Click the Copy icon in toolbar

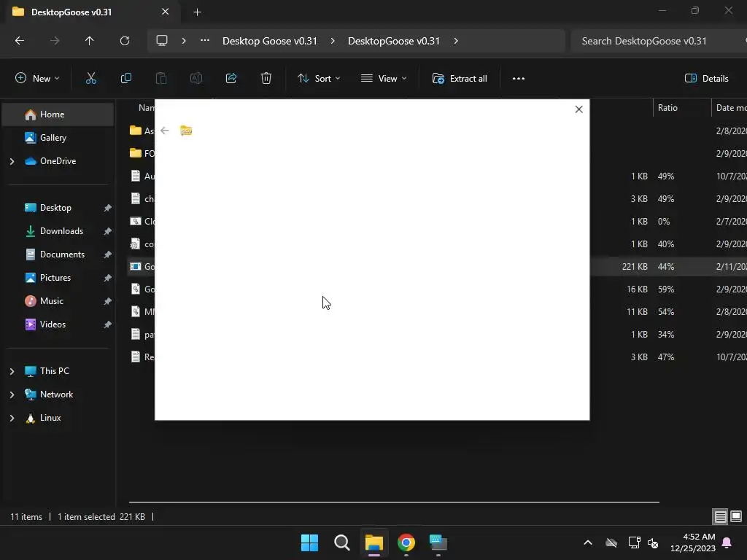[x=125, y=79]
